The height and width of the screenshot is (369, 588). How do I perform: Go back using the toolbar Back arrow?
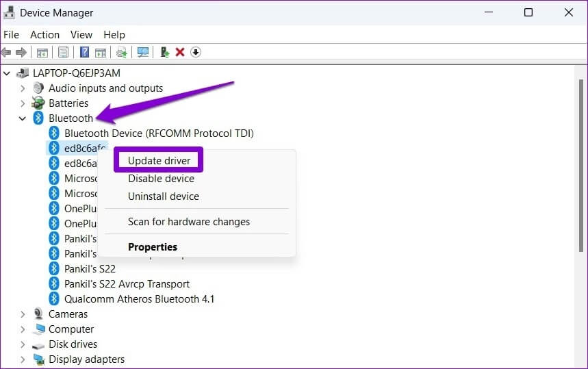pyautogui.click(x=6, y=52)
